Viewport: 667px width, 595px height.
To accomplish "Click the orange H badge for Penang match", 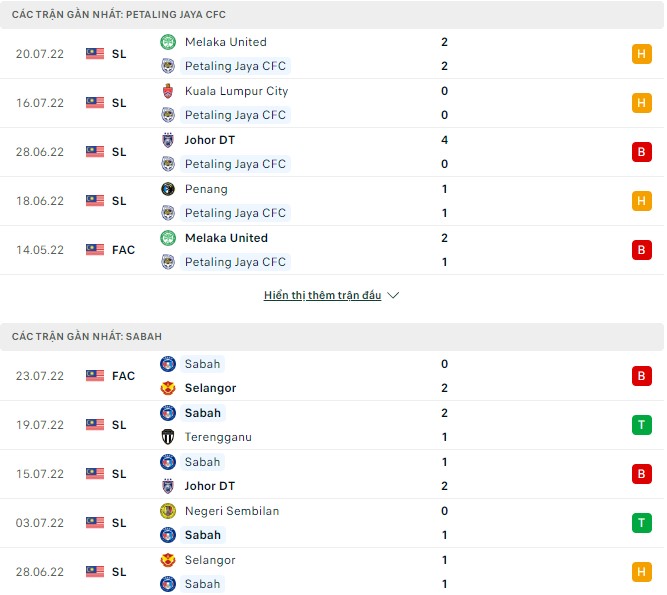I will [641, 201].
